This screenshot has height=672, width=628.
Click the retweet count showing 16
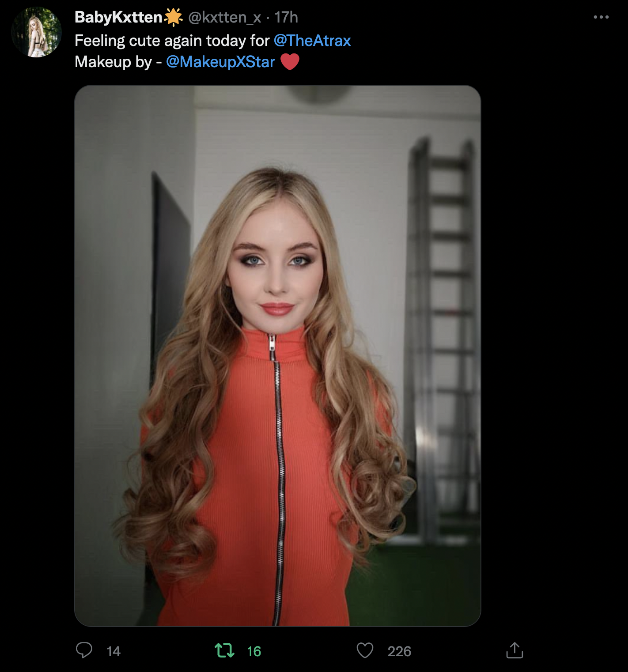pyautogui.click(x=254, y=651)
